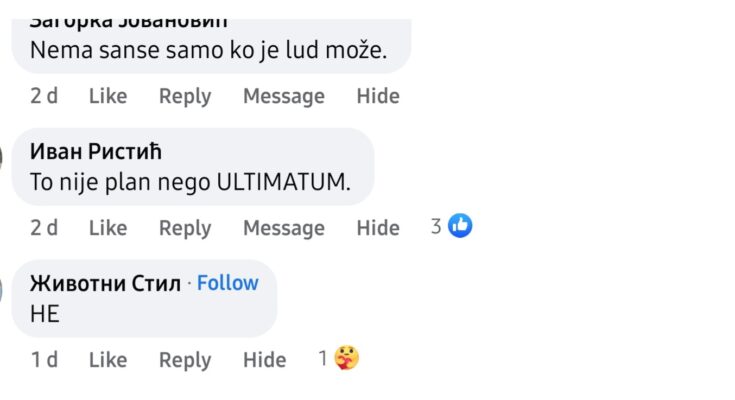Open Иван Ристић's profile name link
Image resolution: width=735 pixels, height=400 pixels.
click(x=96, y=152)
